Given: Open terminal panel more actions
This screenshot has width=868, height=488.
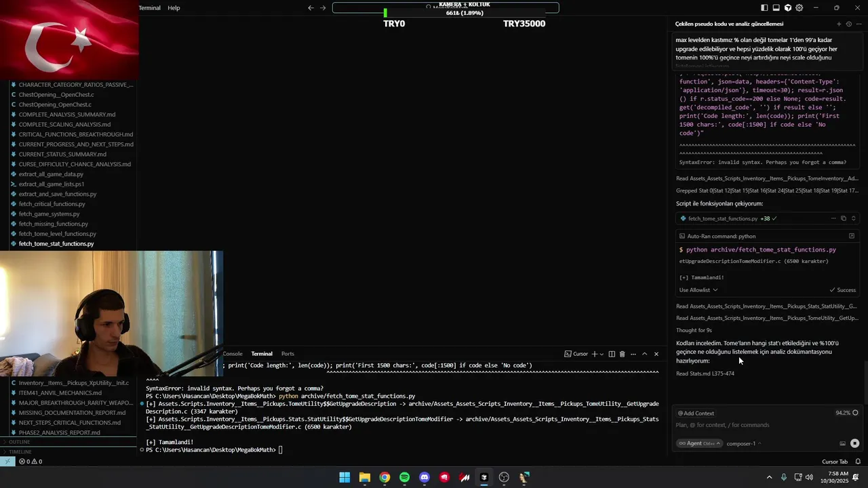Looking at the screenshot, I should [633, 354].
